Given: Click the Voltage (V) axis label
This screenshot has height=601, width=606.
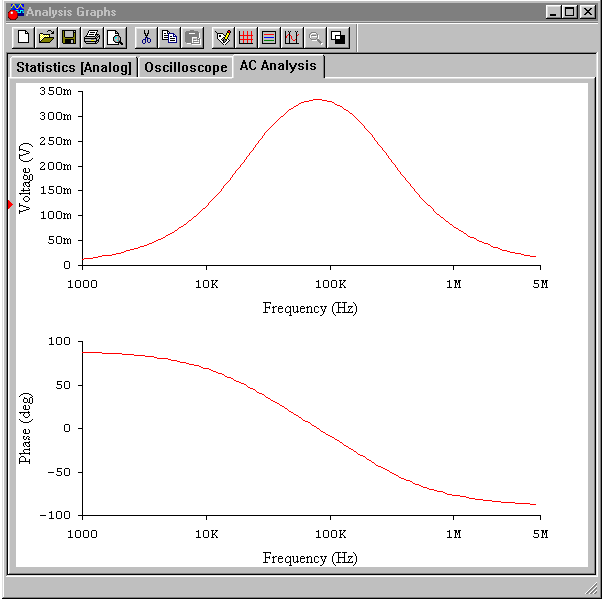Looking at the screenshot, I should [x=25, y=178].
